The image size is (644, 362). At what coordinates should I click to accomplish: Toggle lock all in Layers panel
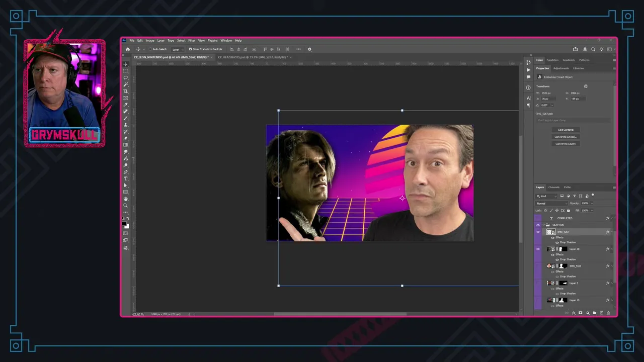(569, 211)
